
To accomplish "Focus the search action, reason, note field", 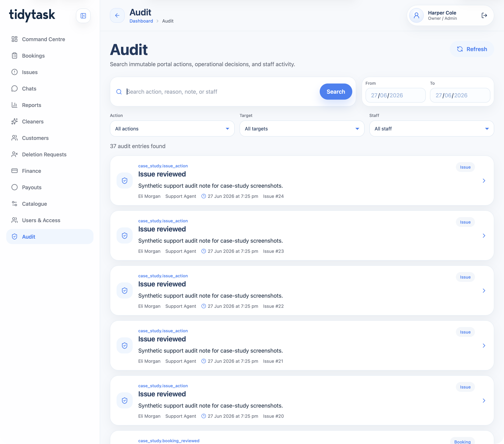I will (x=221, y=92).
